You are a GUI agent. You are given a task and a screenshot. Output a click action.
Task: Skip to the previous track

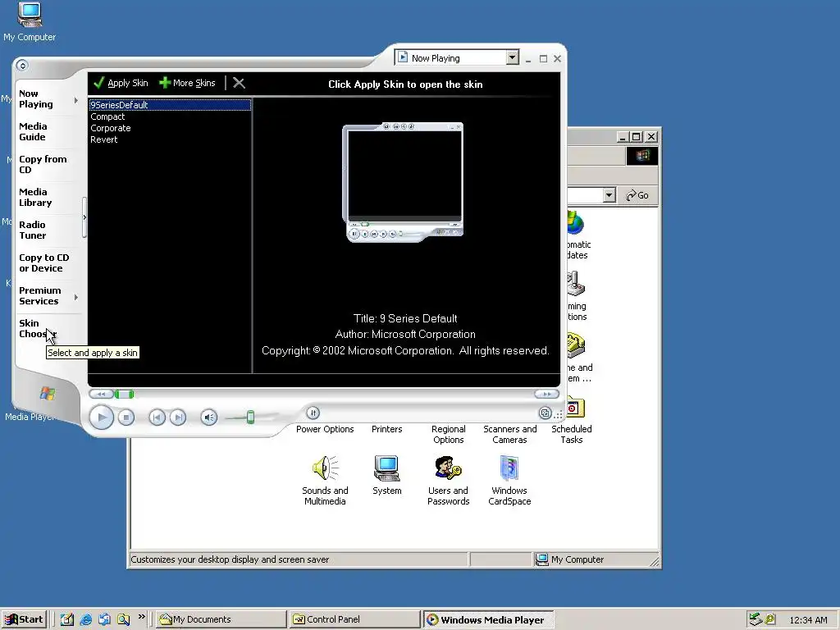pos(157,418)
